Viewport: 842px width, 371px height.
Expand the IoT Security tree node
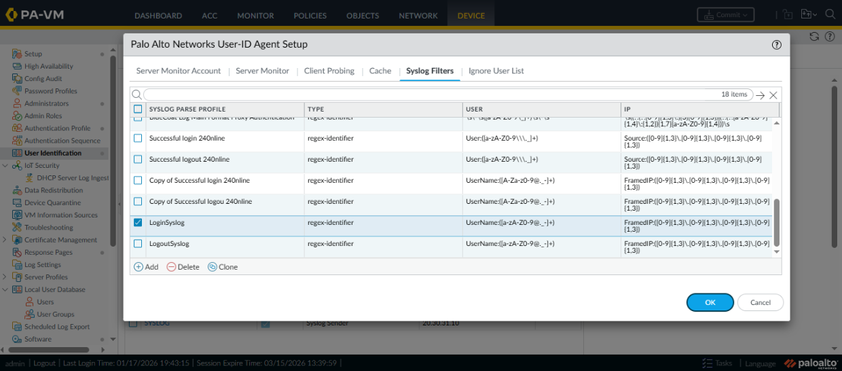5,165
